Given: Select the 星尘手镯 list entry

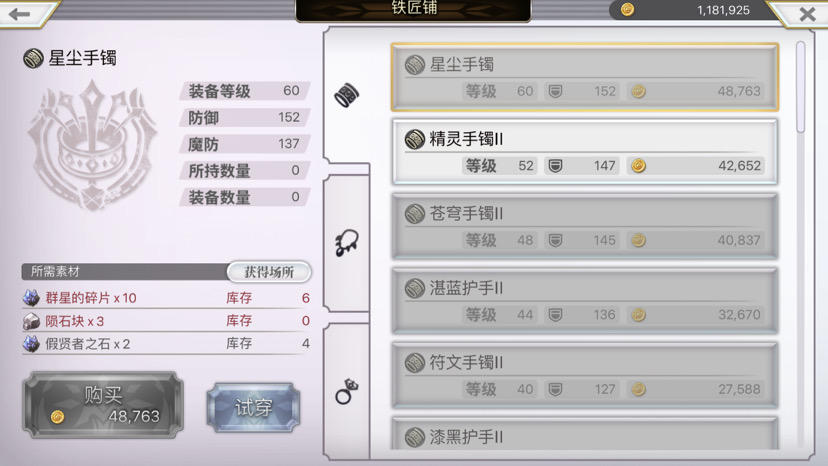Looking at the screenshot, I should coord(585,77).
